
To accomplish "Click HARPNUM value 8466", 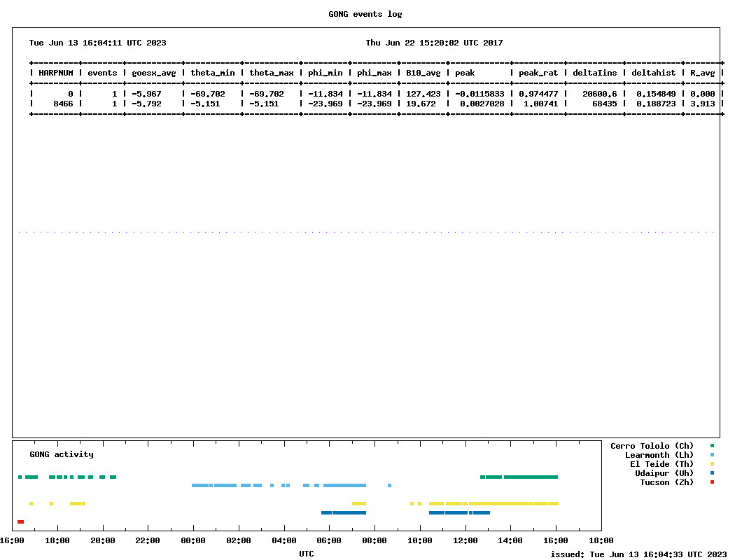I will [63, 104].
